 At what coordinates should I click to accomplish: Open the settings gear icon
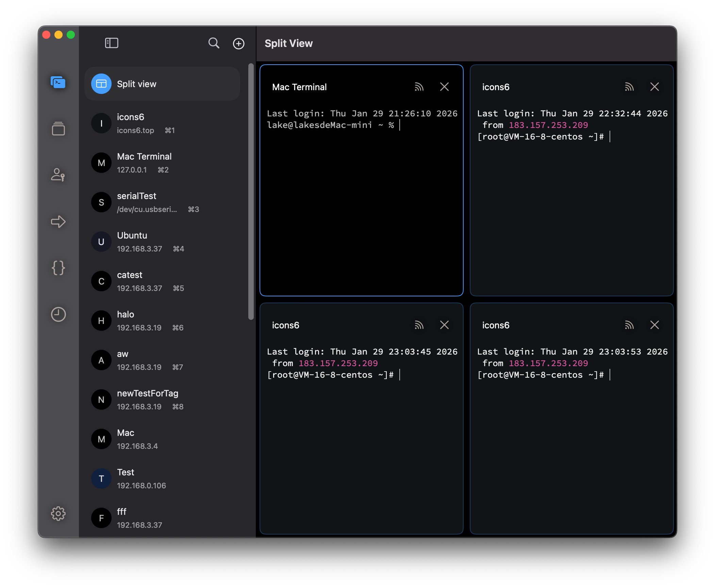[58, 513]
